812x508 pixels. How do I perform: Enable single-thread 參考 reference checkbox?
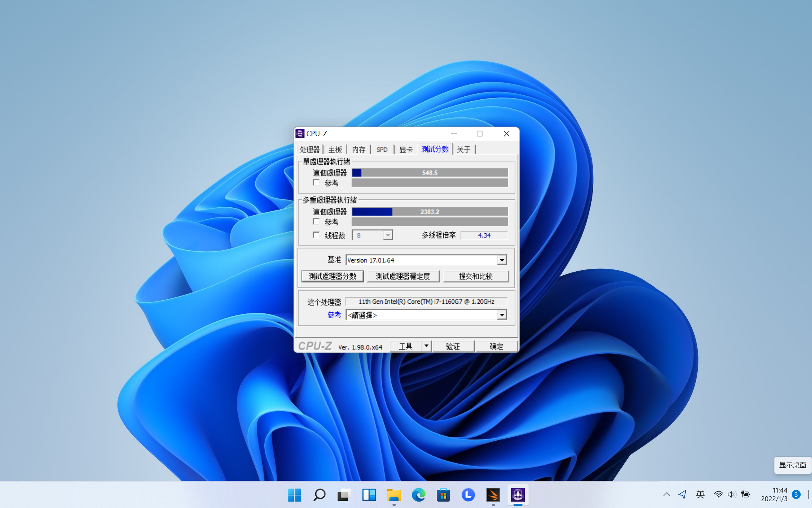pos(316,183)
